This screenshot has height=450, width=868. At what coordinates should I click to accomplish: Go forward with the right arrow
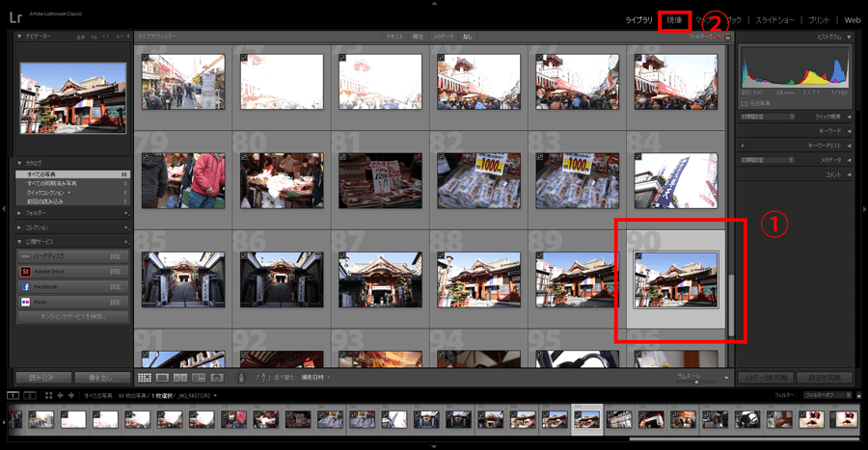[70, 395]
